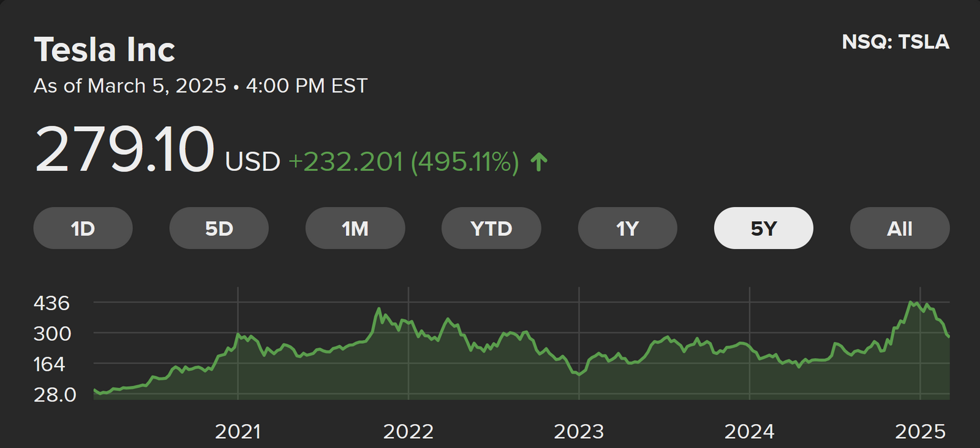The image size is (980, 448).
Task: Click the 28.0 y-axis label
Action: [55, 395]
